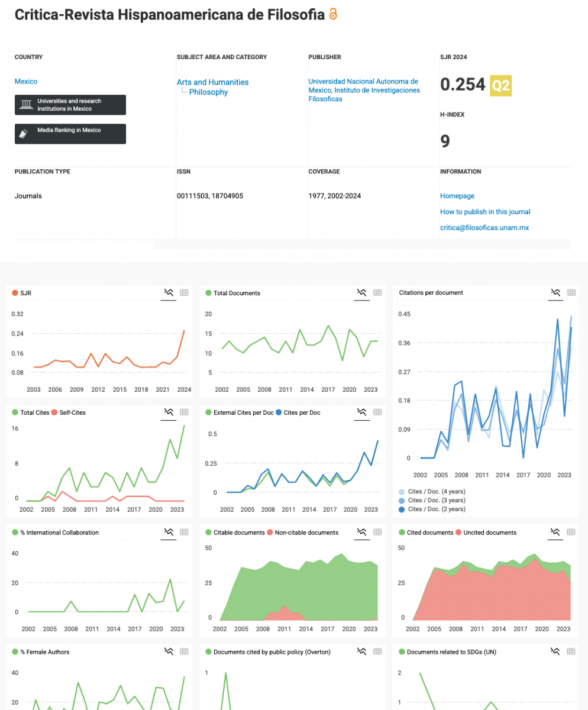Switch % Female Authors to table view

(x=184, y=651)
